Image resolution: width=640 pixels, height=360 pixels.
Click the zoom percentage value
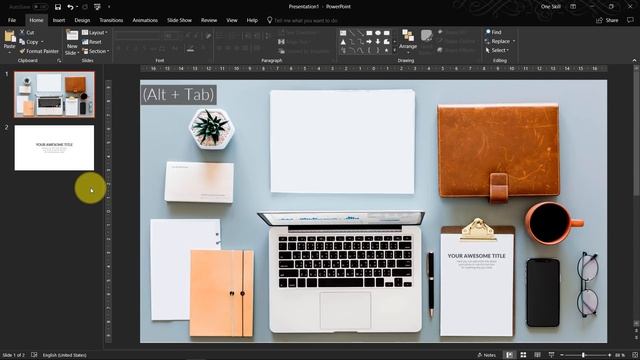tap(620, 355)
